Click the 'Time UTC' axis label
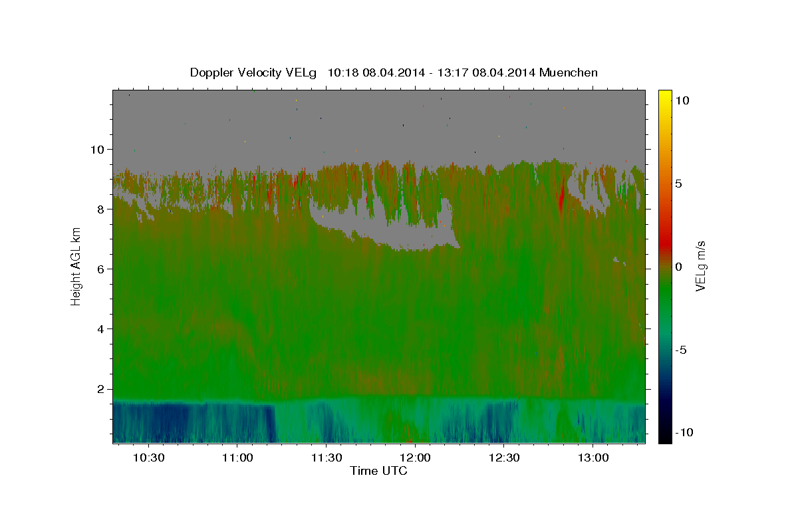Viewport: 798px width, 532px height. click(378, 471)
